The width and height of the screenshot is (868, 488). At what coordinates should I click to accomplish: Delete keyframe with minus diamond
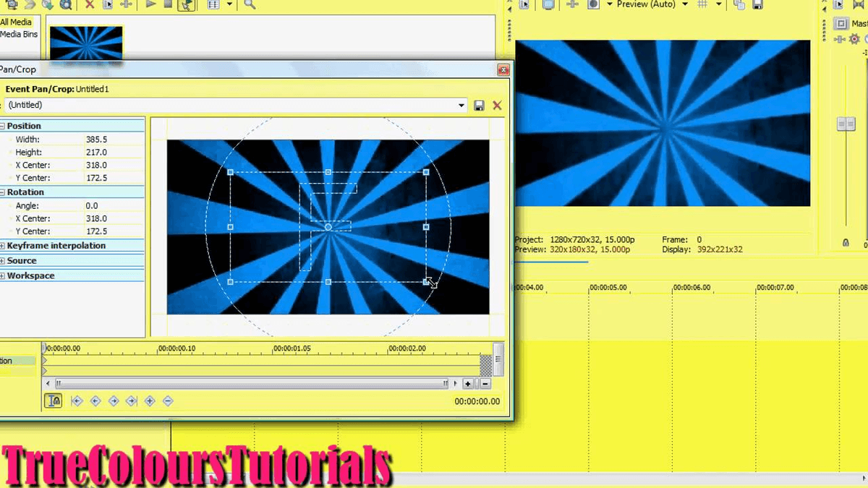(x=168, y=401)
